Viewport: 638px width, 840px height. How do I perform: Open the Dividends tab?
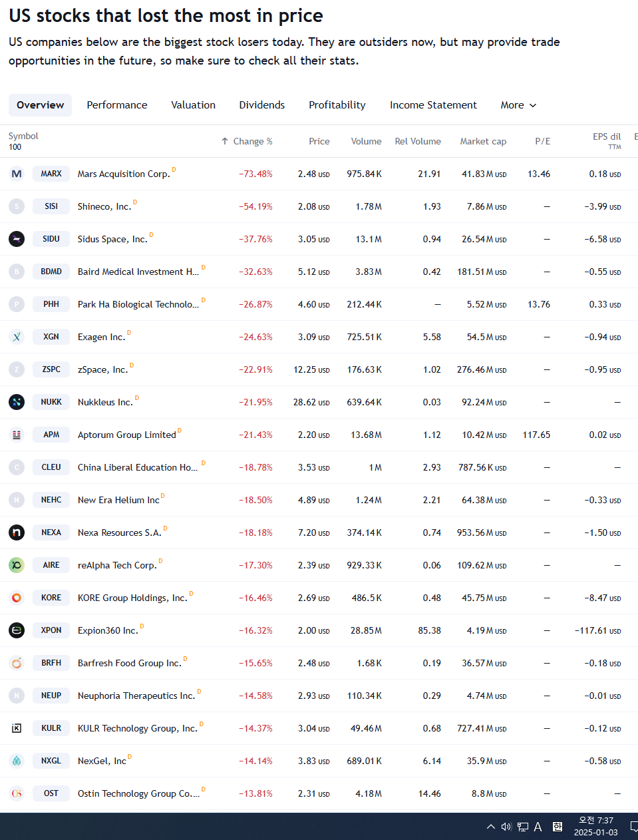(x=262, y=105)
